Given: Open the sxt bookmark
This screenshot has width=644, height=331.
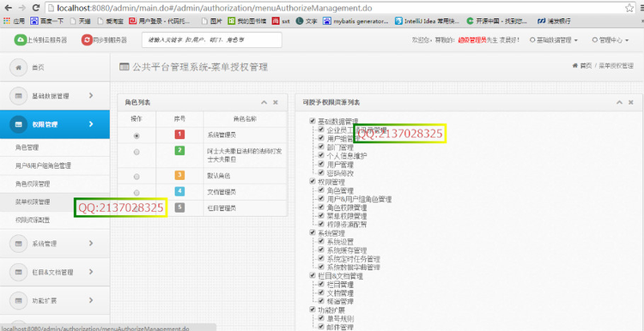Looking at the screenshot, I should click(282, 21).
